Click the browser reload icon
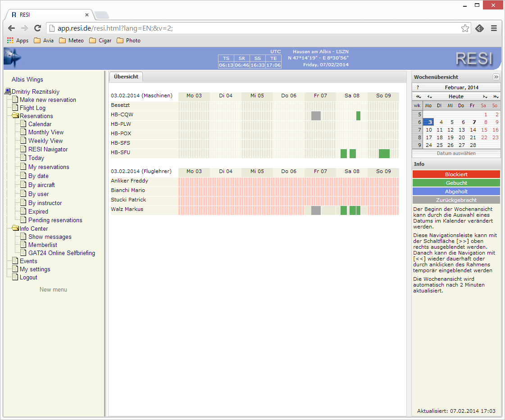Image resolution: width=505 pixels, height=420 pixels. (x=38, y=28)
